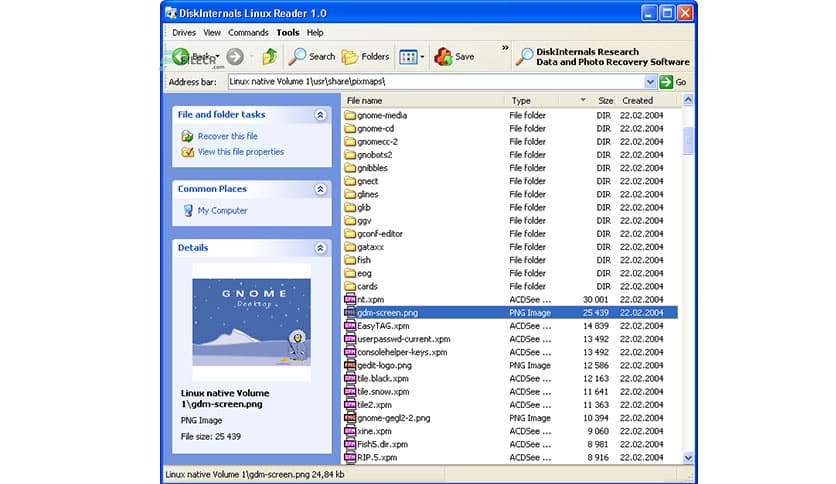Expand toolbar overflow chevron
Screen dimensions: 836x484
(505, 48)
